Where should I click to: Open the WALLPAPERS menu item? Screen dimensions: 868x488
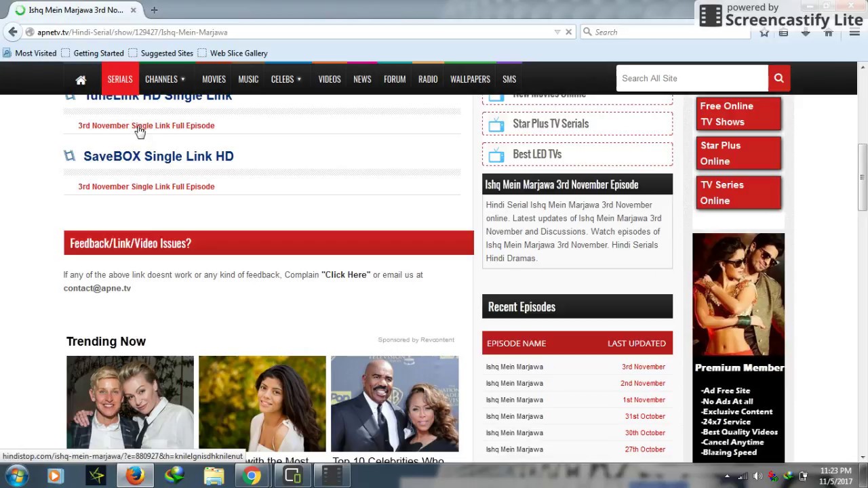click(470, 79)
